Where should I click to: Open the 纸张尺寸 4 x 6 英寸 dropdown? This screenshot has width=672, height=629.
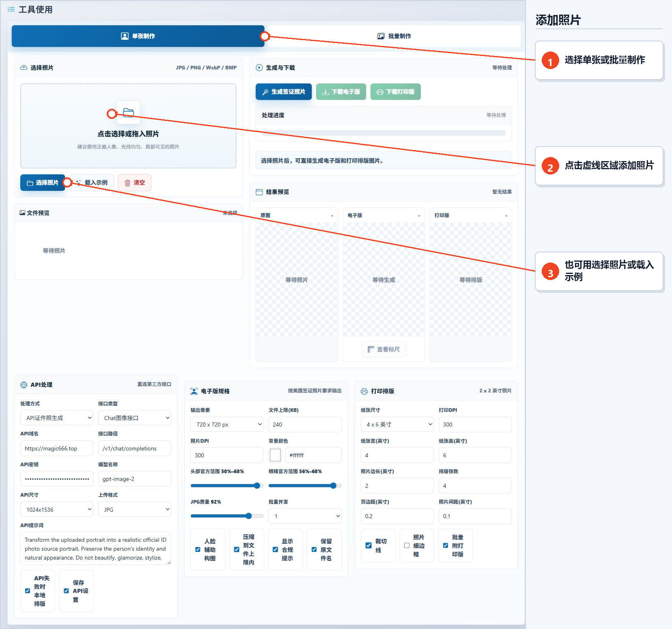coord(397,424)
